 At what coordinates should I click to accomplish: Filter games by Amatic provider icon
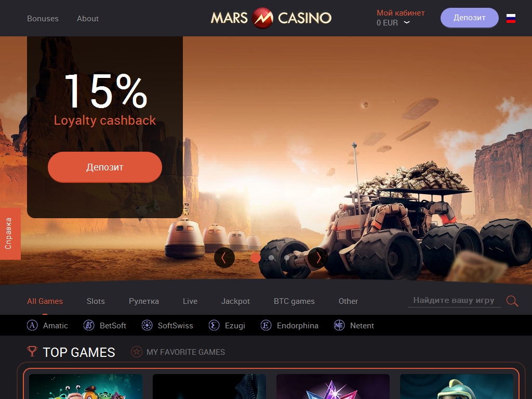tap(32, 325)
